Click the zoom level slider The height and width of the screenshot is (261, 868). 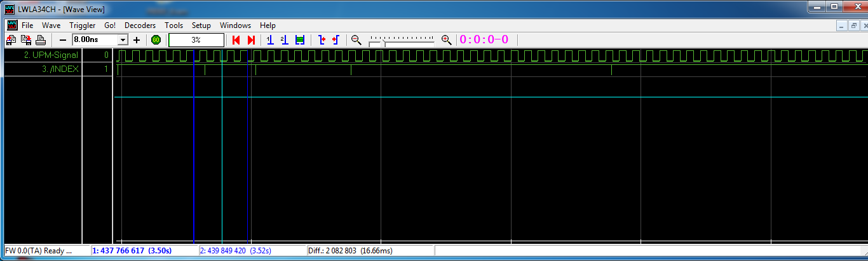tap(402, 40)
